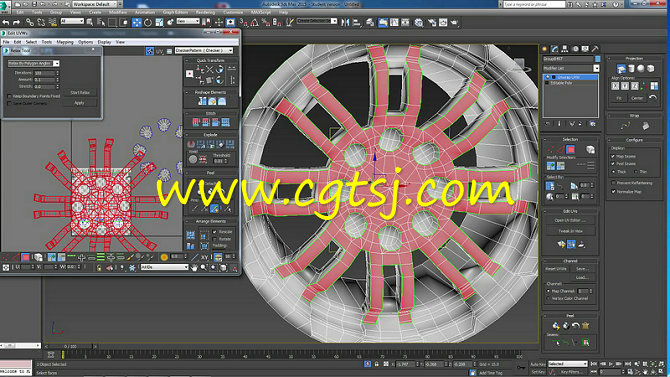The width and height of the screenshot is (670, 377).
Task: Open the Modifier List dropdown
Action: tap(571, 68)
